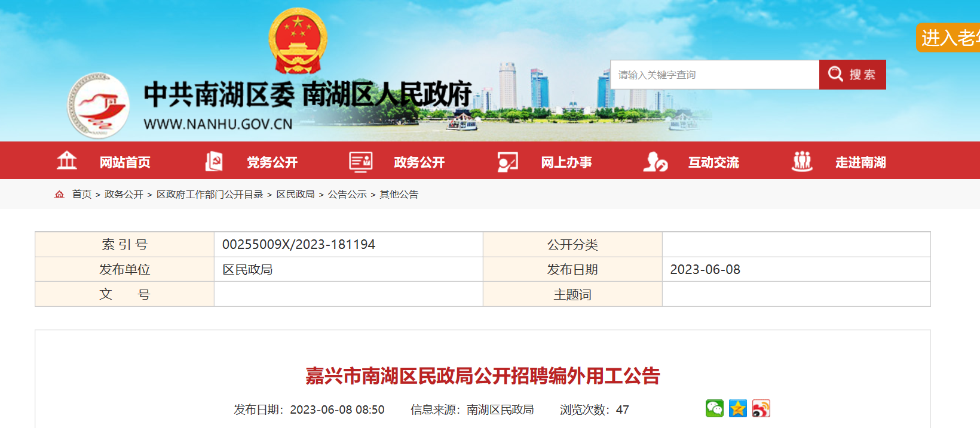Image resolution: width=980 pixels, height=428 pixels.
Task: Click the Nanhu district round logo
Action: pos(98,106)
